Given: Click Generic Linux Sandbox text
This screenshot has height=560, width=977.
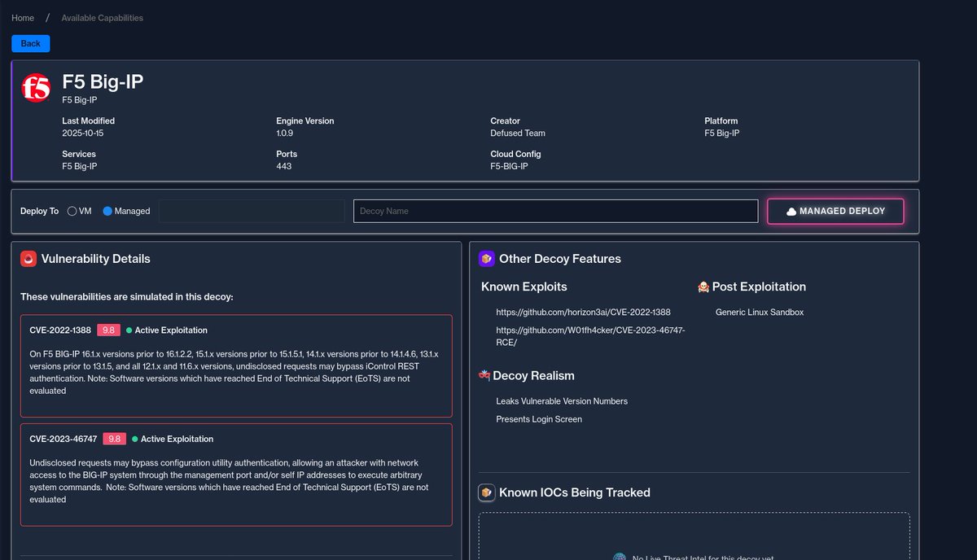Looking at the screenshot, I should tap(760, 313).
